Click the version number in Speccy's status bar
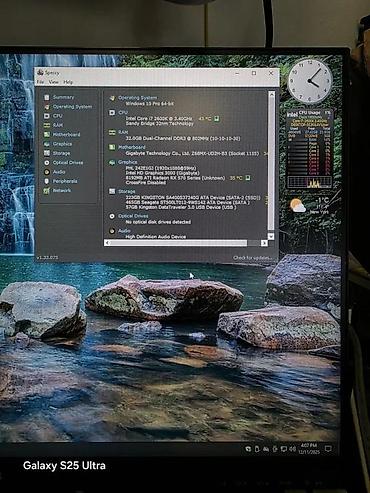 coord(47,258)
